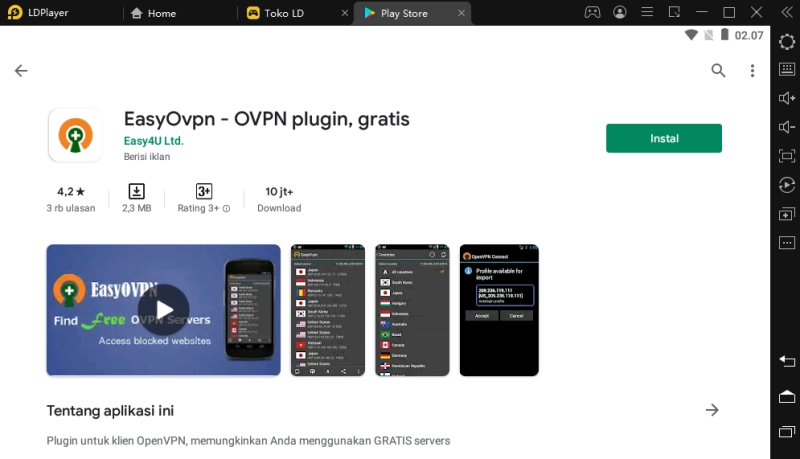Switch to the Toko LD tab
The width and height of the screenshot is (800, 459).
click(x=276, y=13)
